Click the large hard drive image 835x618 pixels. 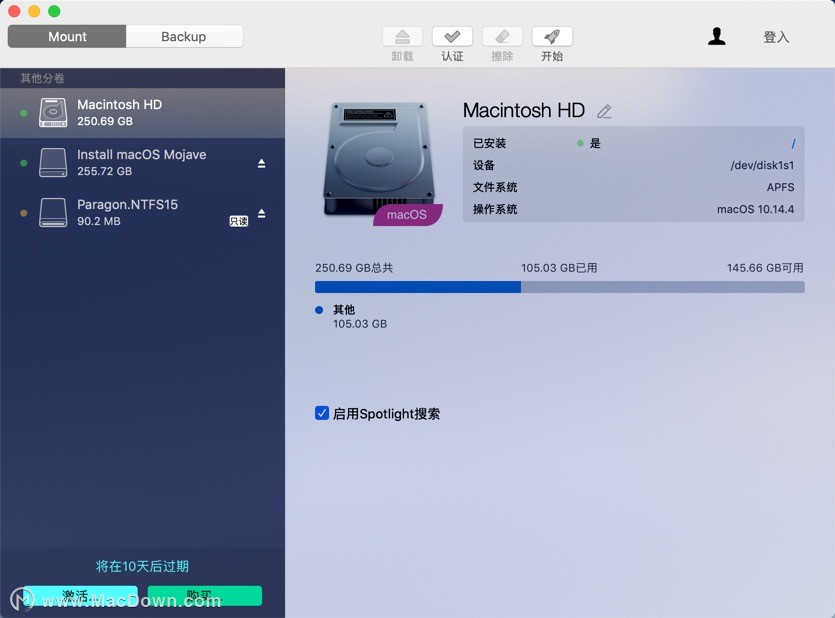[380, 160]
